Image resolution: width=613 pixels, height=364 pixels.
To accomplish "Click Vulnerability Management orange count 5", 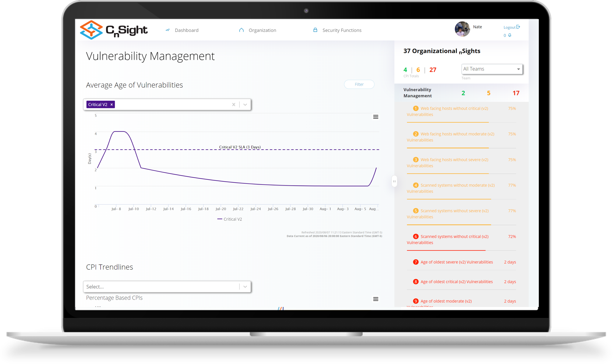I will click(488, 93).
